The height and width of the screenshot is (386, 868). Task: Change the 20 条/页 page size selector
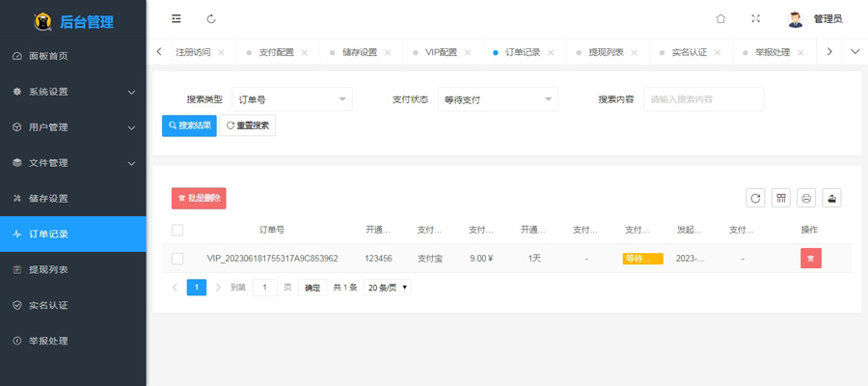point(387,288)
